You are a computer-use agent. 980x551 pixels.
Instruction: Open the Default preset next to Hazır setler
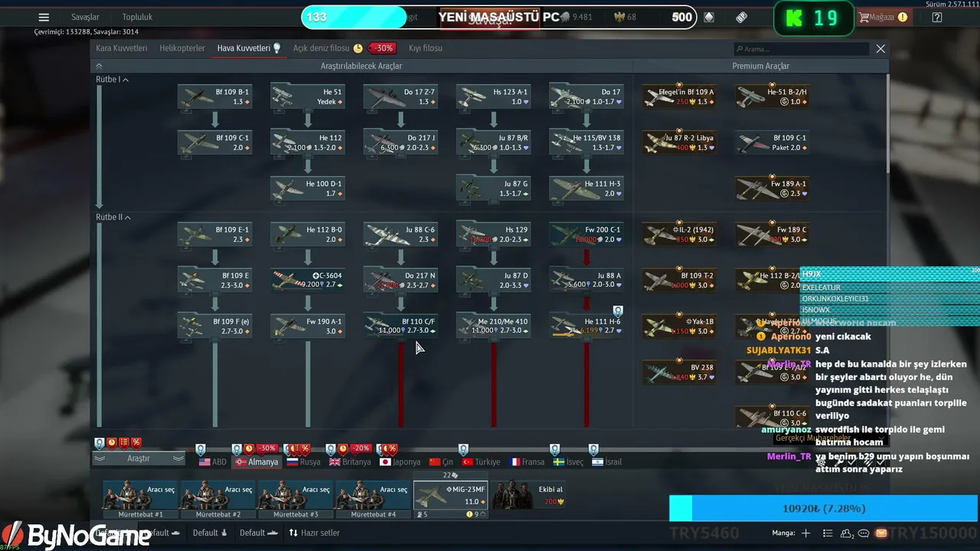tap(258, 533)
